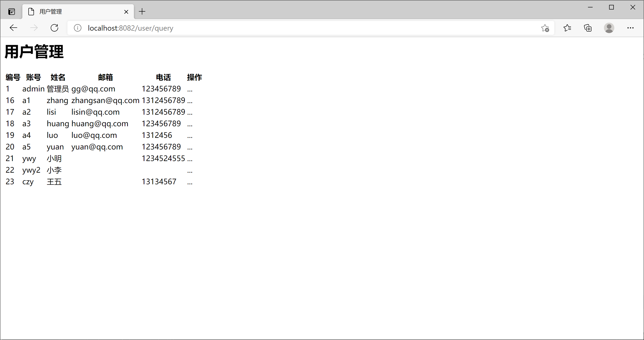Open the site information icon in address bar
644x340 pixels.
pyautogui.click(x=78, y=28)
